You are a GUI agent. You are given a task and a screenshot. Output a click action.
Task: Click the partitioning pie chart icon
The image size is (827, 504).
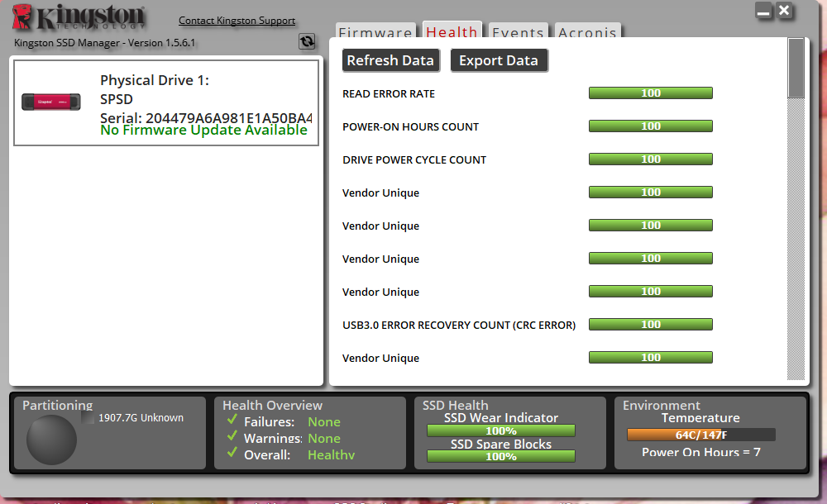pyautogui.click(x=51, y=439)
